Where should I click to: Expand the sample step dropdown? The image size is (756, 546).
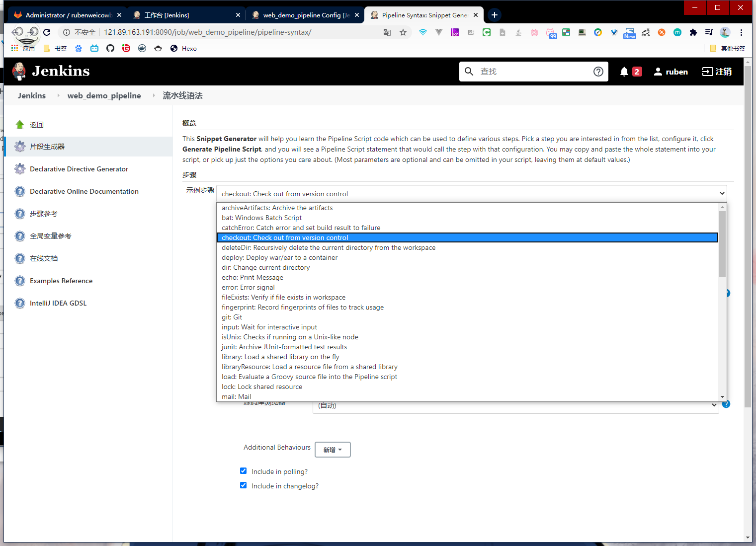471,194
